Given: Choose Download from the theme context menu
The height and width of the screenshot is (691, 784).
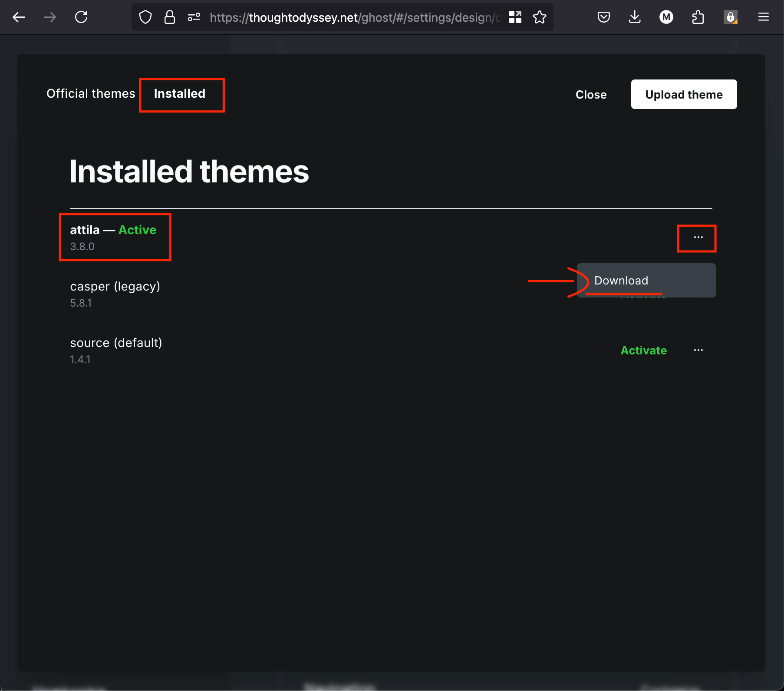Looking at the screenshot, I should click(621, 281).
